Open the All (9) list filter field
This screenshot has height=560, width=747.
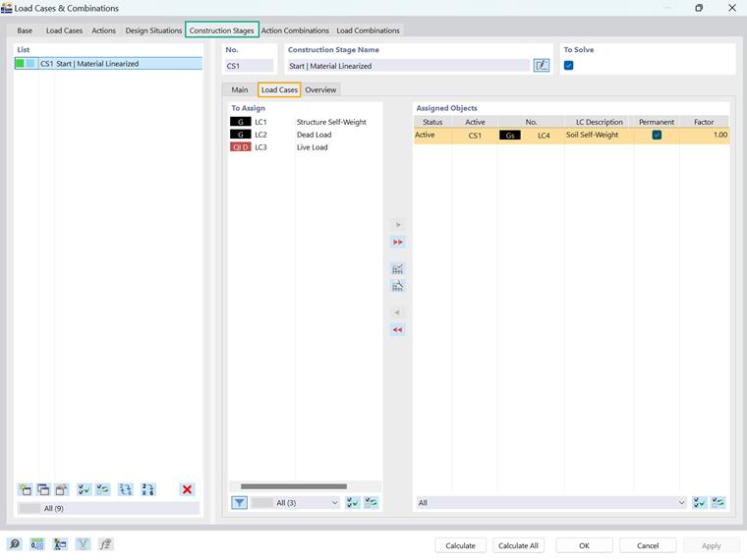click(109, 508)
